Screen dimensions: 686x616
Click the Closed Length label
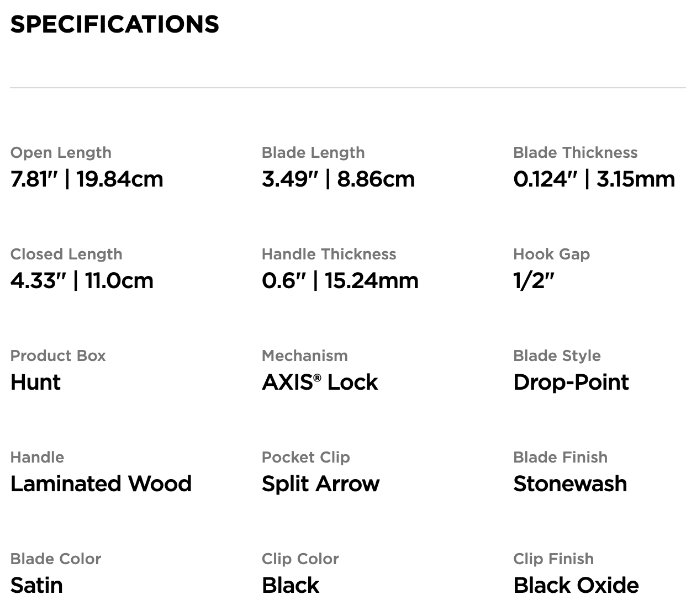pyautogui.click(x=66, y=254)
